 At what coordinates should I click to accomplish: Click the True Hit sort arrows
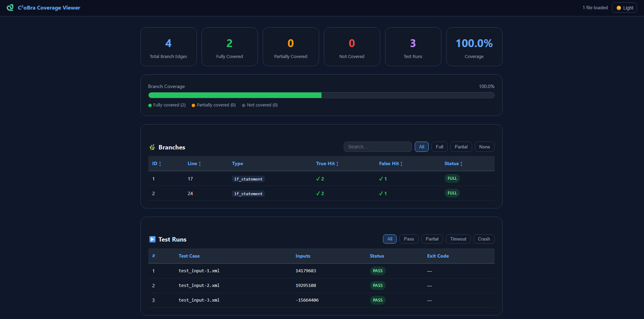[x=337, y=163]
